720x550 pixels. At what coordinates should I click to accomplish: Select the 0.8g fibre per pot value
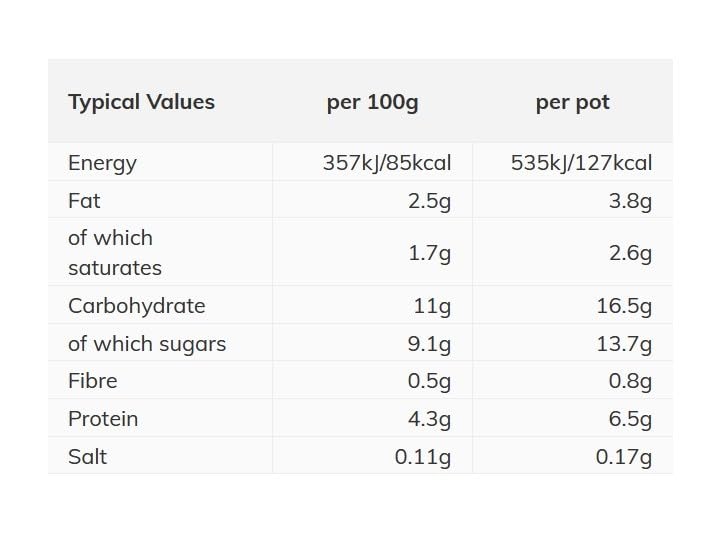(x=630, y=381)
